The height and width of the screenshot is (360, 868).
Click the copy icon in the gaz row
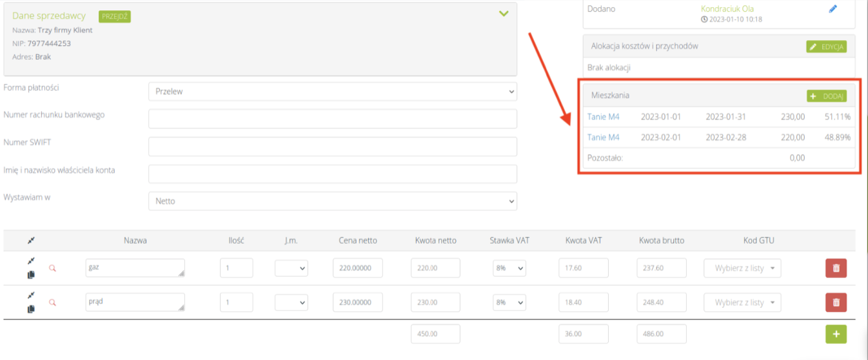pyautogui.click(x=31, y=275)
